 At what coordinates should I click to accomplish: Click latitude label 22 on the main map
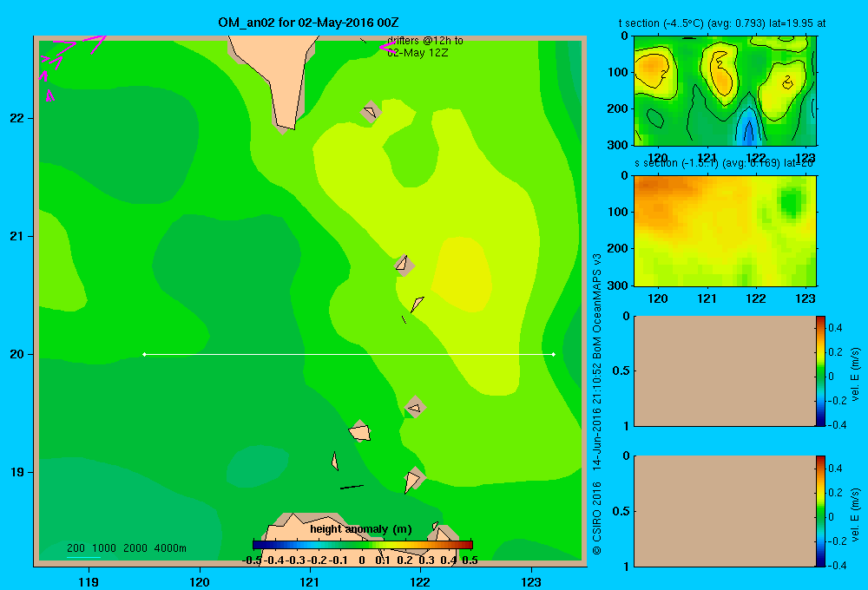17,118
